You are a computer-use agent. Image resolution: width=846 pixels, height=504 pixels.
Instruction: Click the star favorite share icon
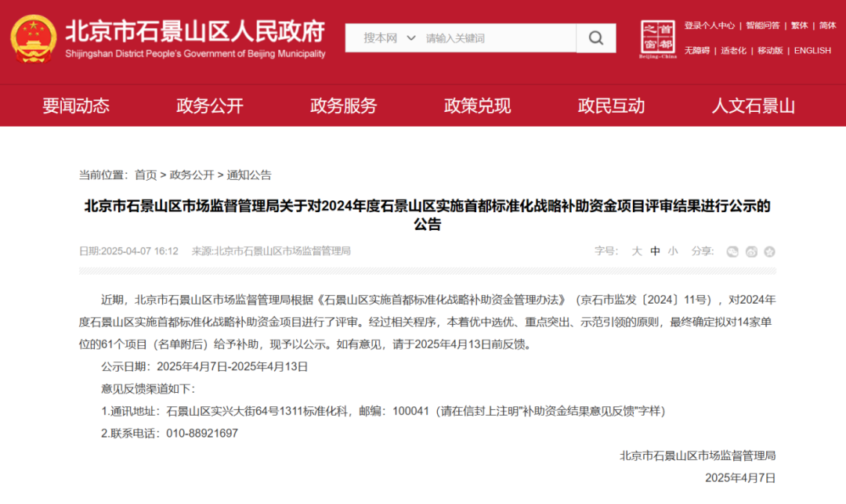pos(768,252)
